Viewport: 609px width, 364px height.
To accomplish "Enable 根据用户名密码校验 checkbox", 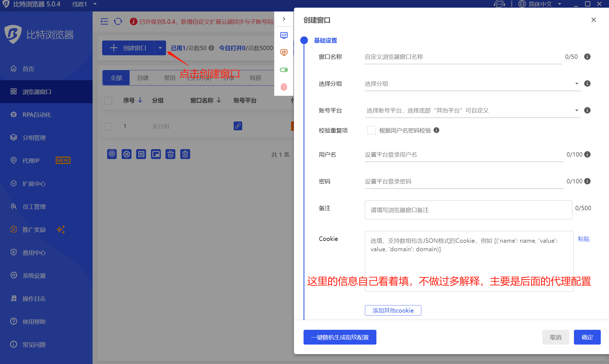I will [x=371, y=130].
